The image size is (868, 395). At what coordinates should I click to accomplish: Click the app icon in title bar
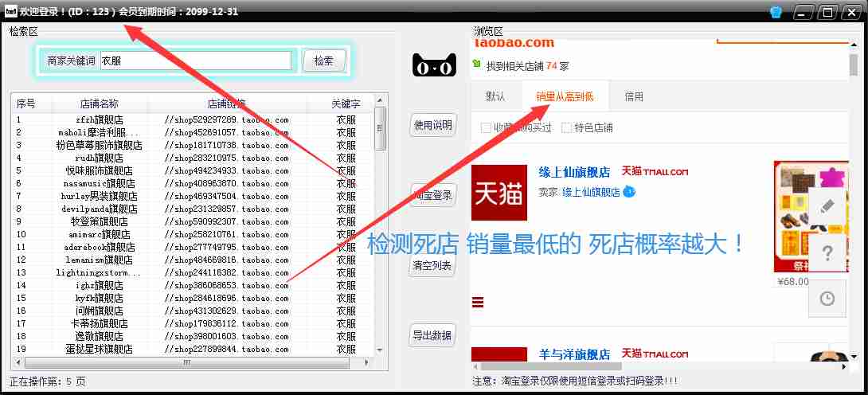[10, 11]
